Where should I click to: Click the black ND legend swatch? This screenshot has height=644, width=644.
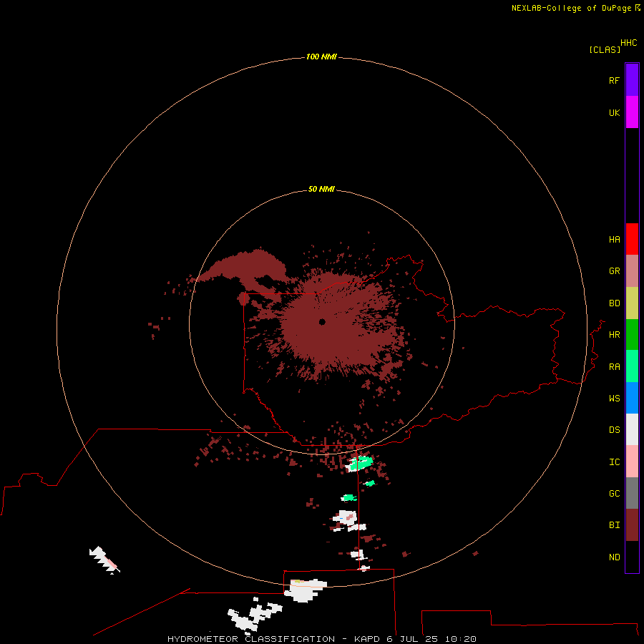pos(632,557)
